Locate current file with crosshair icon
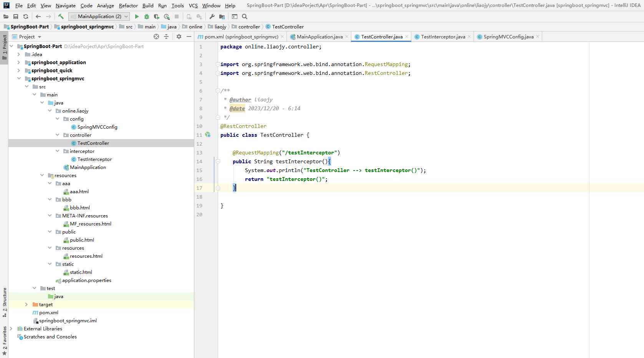This screenshot has height=358, width=644. (x=156, y=36)
